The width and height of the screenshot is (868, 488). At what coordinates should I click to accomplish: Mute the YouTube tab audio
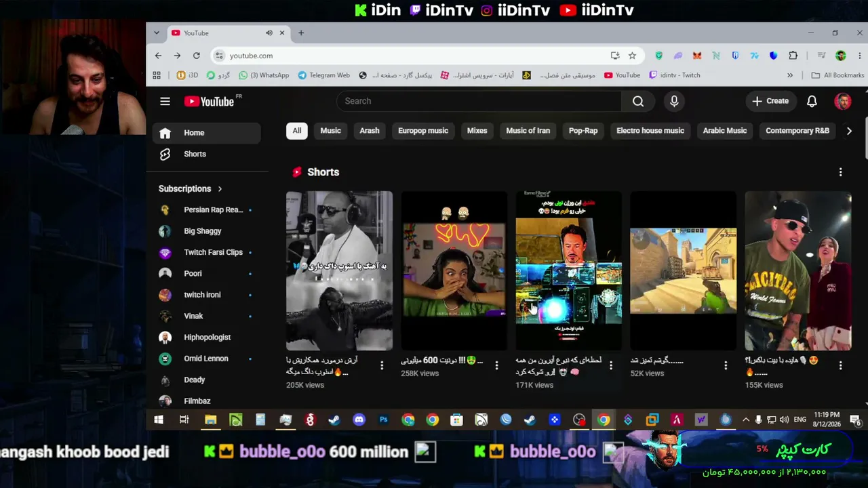pos(269,33)
